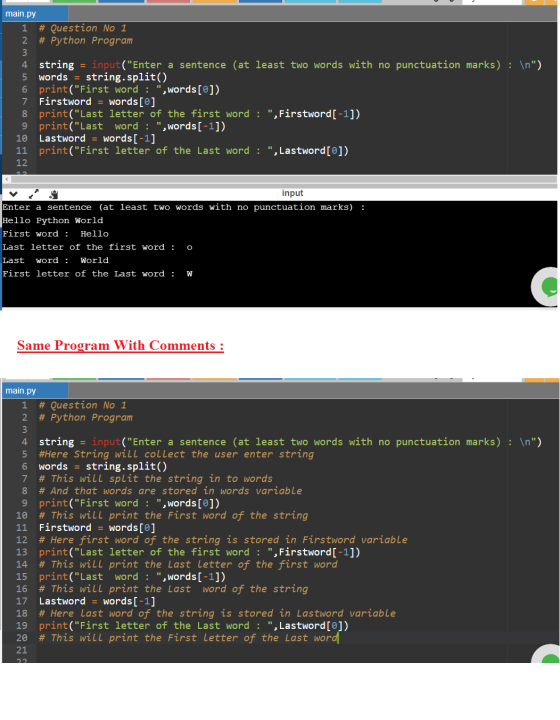Image resolution: width=560 pixels, height=720 pixels.
Task: Click comment about Lastword variable on line 18
Action: click(x=217, y=613)
